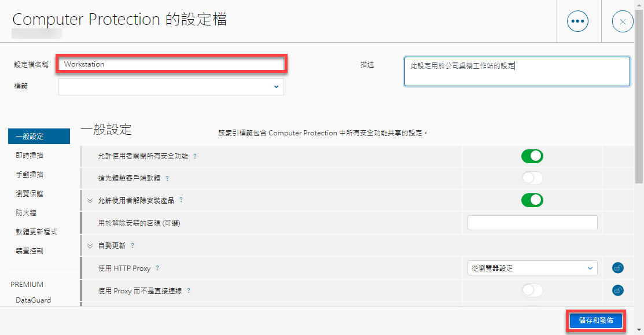This screenshot has width=644, height=335.
Task: Turn on 使用 Proxy 而不是直接連線 toggle
Action: [x=532, y=290]
